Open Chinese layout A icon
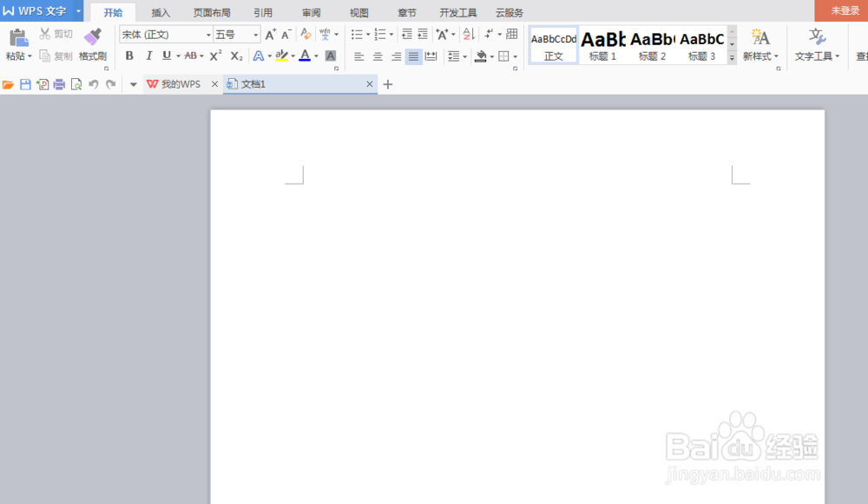The height and width of the screenshot is (504, 868). click(x=442, y=35)
